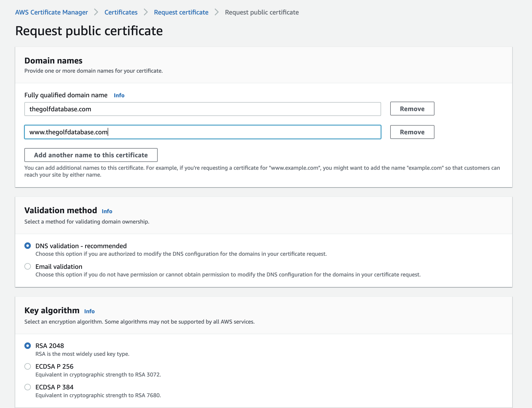This screenshot has height=408, width=532.
Task: Click the ECDSA P 384 label text
Action: click(54, 387)
